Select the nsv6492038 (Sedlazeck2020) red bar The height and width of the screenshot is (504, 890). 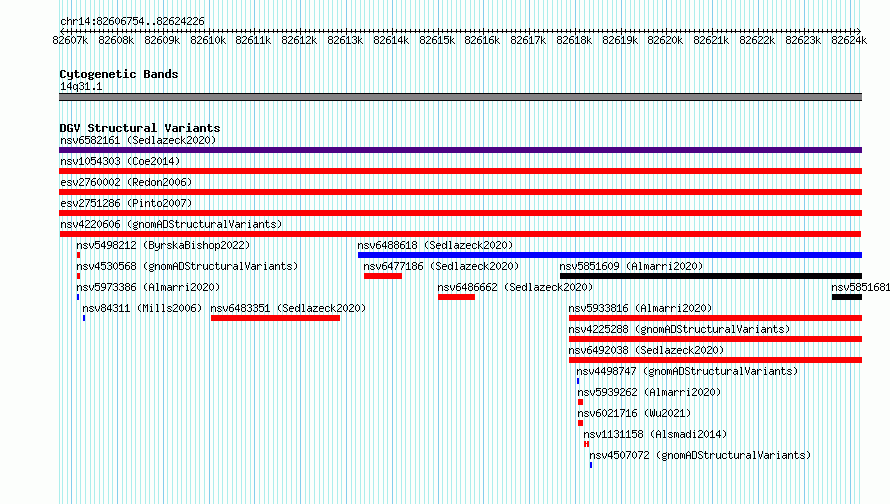[x=715, y=360]
